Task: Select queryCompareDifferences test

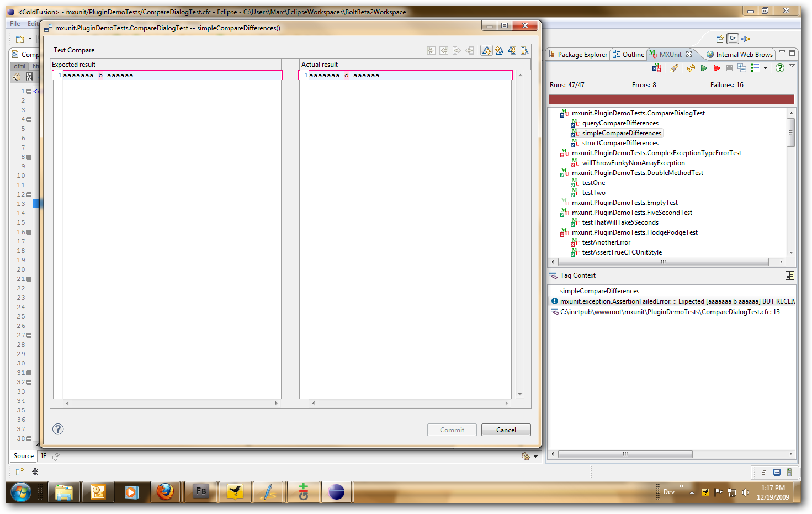Action: (x=620, y=123)
